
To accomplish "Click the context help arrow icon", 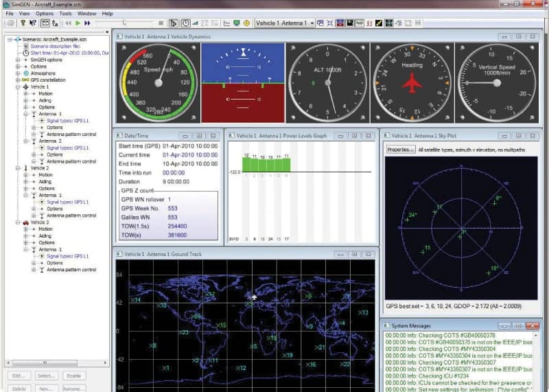I will point(33,23).
